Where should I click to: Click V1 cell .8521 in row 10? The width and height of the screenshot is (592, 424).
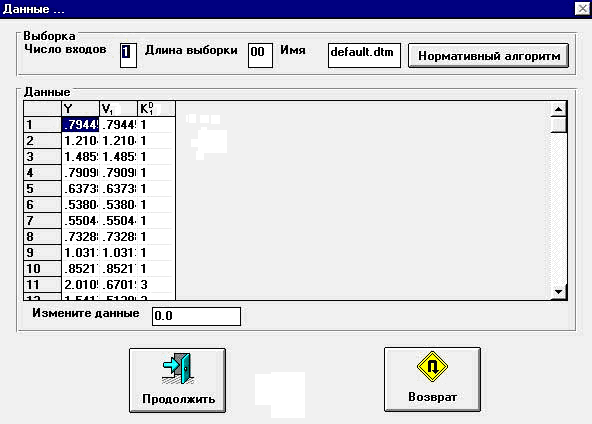[119, 268]
